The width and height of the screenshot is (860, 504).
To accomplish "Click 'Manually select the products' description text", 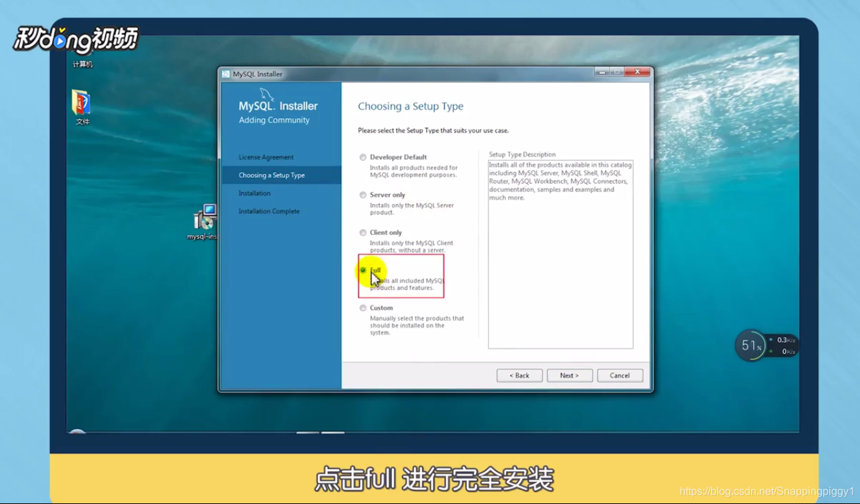I will click(x=417, y=326).
